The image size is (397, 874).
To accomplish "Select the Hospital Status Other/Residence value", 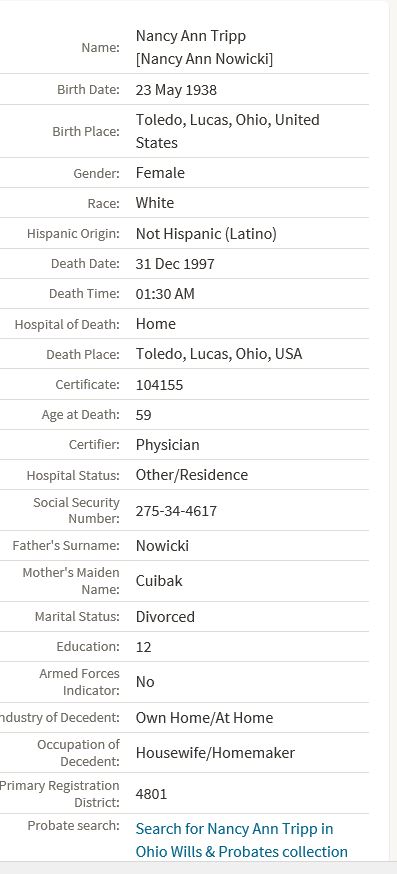I will click(x=192, y=475).
